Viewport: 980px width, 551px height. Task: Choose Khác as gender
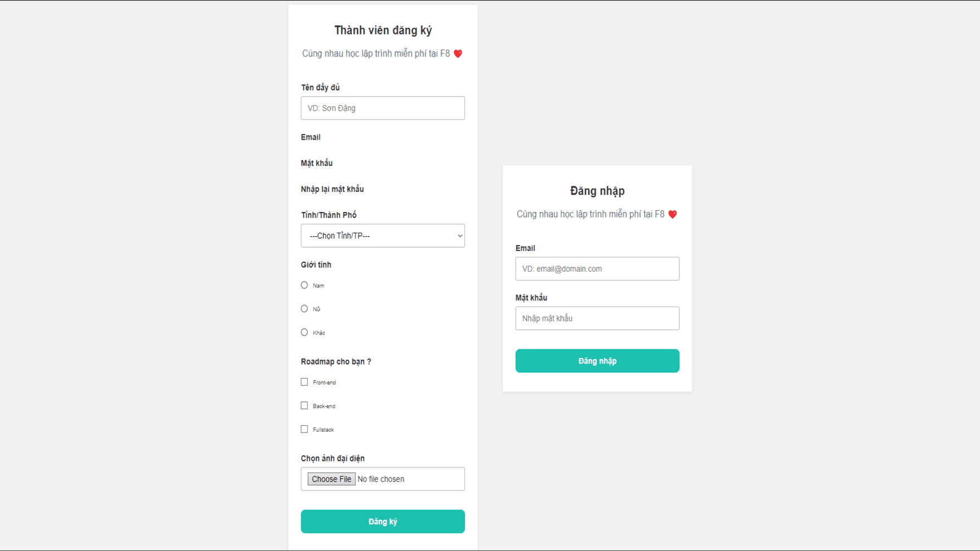(304, 332)
